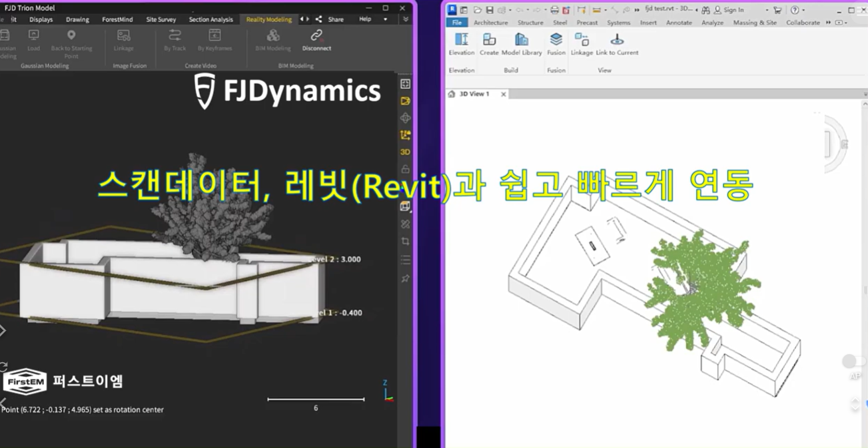Click Linkage in Image Fusion group
Screen dimensions: 868x448
point(123,40)
